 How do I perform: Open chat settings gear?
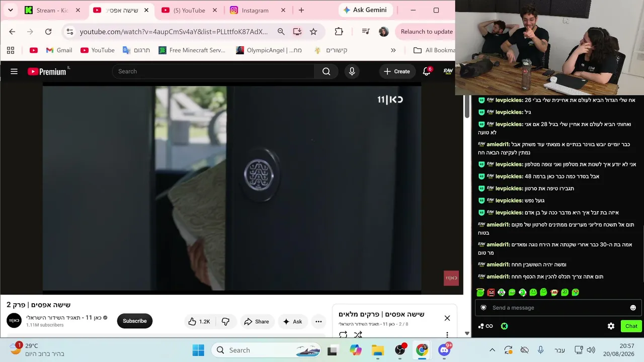(611, 326)
